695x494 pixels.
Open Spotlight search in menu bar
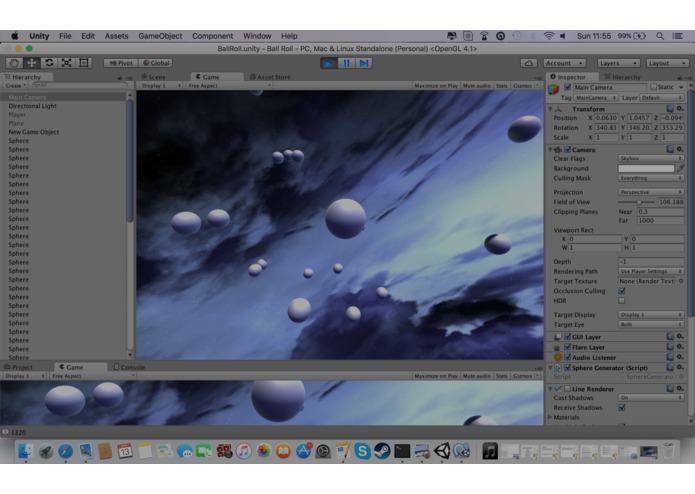click(660, 36)
